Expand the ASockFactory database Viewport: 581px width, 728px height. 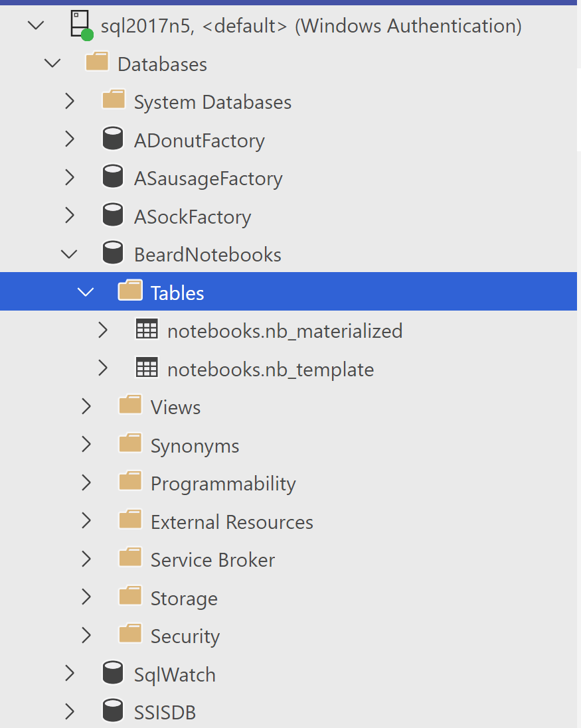coord(69,216)
